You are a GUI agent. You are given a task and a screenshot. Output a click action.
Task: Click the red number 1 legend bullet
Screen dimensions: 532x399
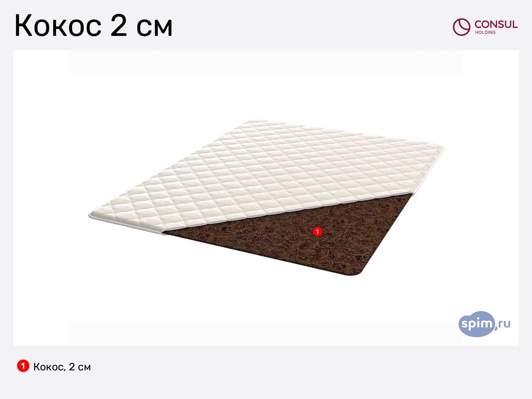pos(23,366)
